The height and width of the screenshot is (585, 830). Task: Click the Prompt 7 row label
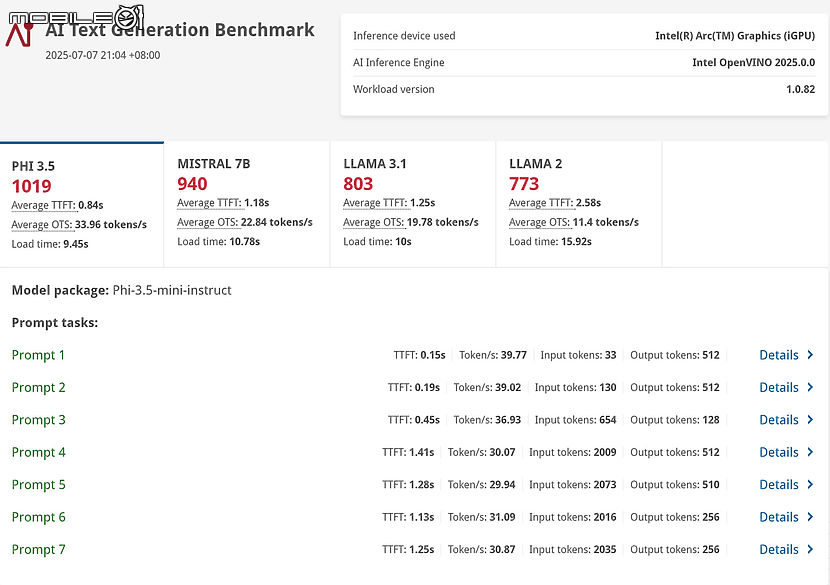(39, 550)
